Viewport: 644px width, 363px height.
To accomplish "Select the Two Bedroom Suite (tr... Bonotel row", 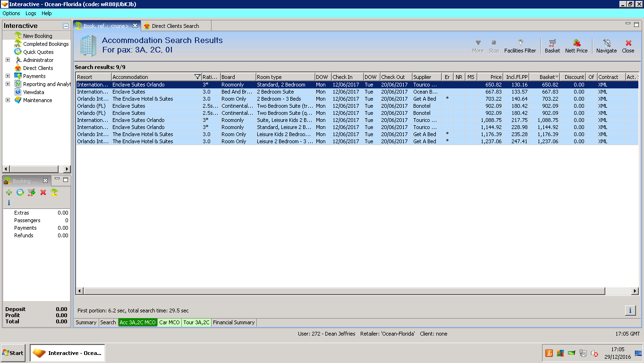I will pos(357,106).
